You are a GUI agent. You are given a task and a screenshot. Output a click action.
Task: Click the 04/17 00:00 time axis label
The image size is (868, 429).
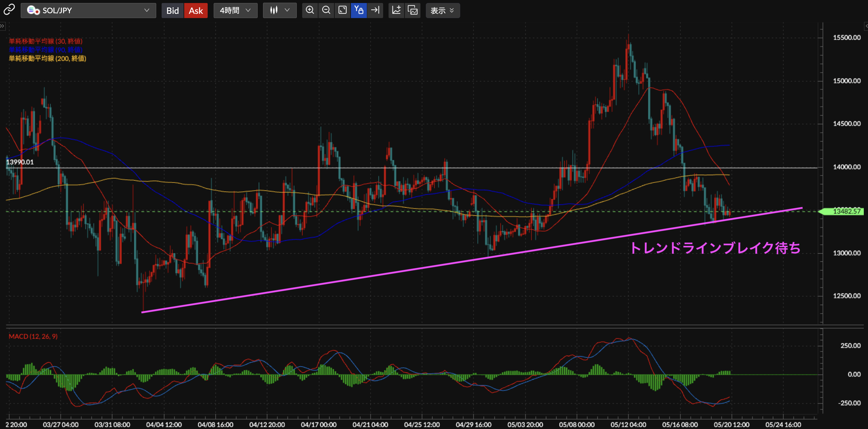point(318,424)
